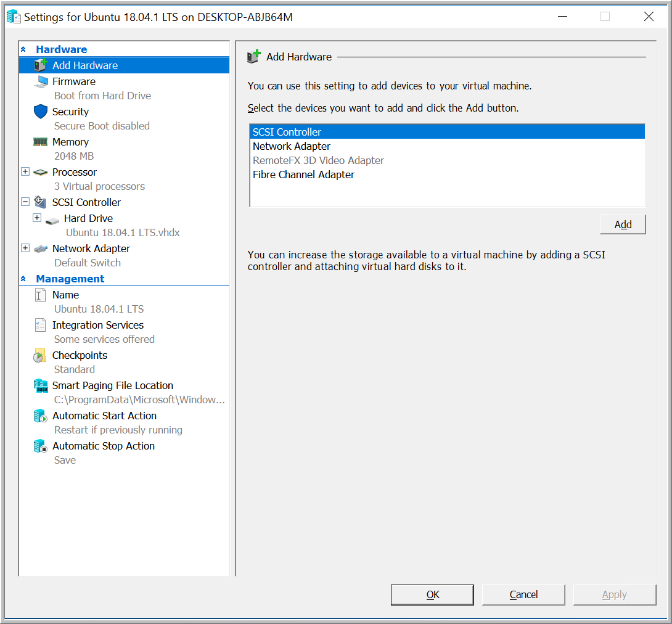Open the Memory settings page
The width and height of the screenshot is (672, 624).
tap(70, 142)
